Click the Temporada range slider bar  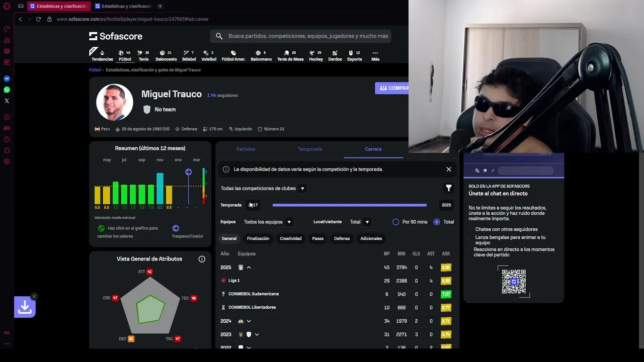(x=349, y=205)
